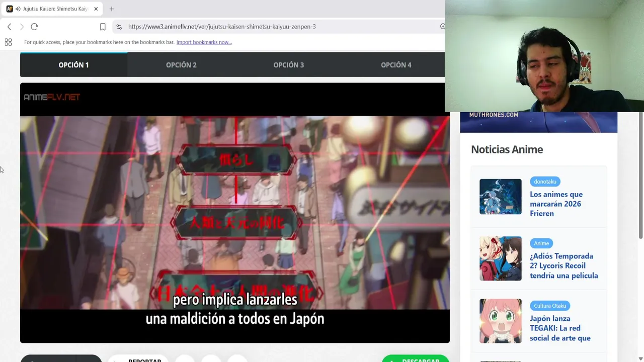The width and height of the screenshot is (644, 362).
Task: Select the Jujutsu Kaisen: Shimetsu Kaiyuu tab
Action: pyautogui.click(x=51, y=9)
